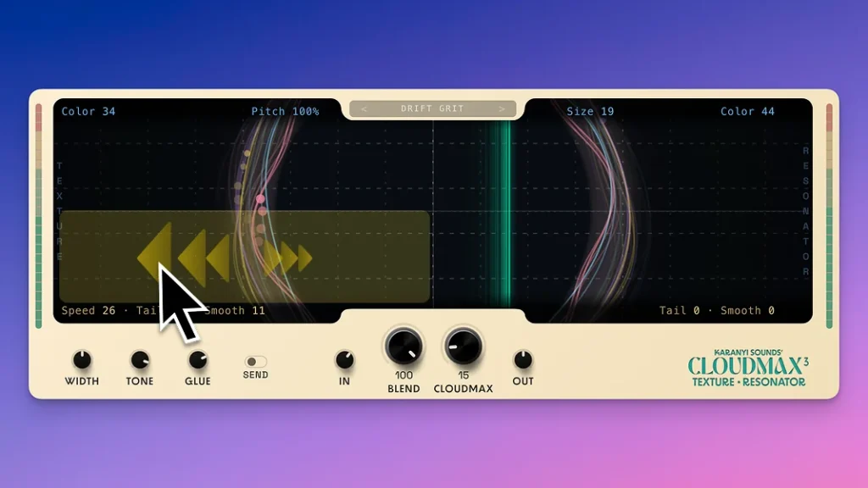Click the GLUE knob

pos(198,360)
